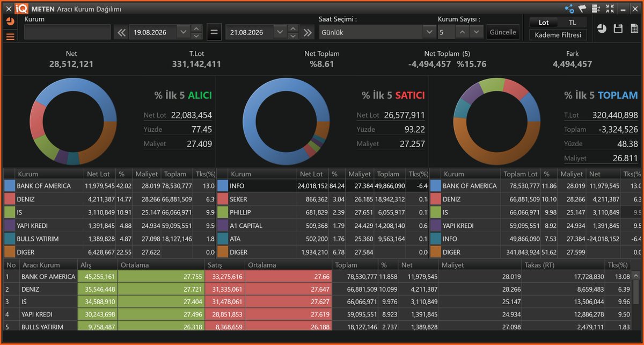This screenshot has height=345, width=644.
Task: Click the floppy disk save icon
Action: tap(618, 28)
